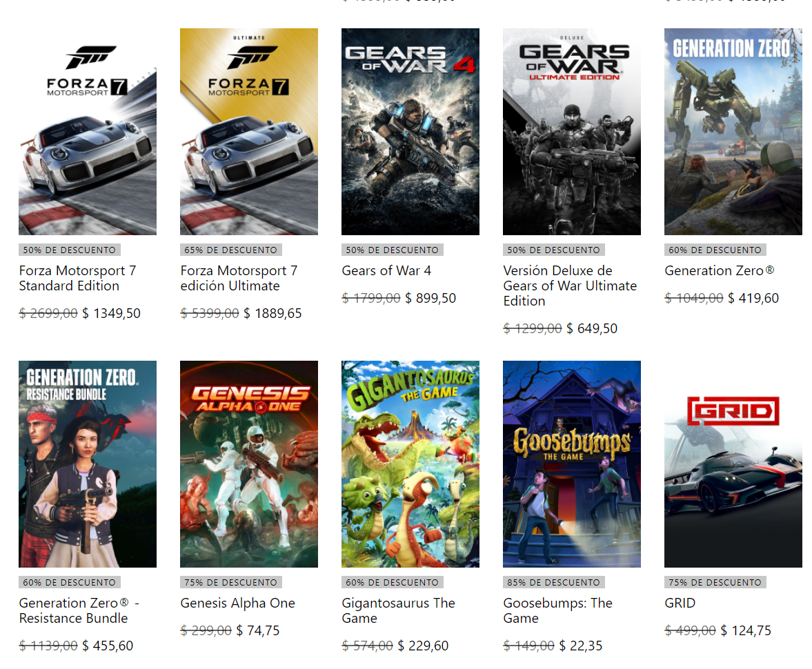This screenshot has width=812, height=669.
Task: Open the Generation Zero game cover
Action: click(733, 131)
